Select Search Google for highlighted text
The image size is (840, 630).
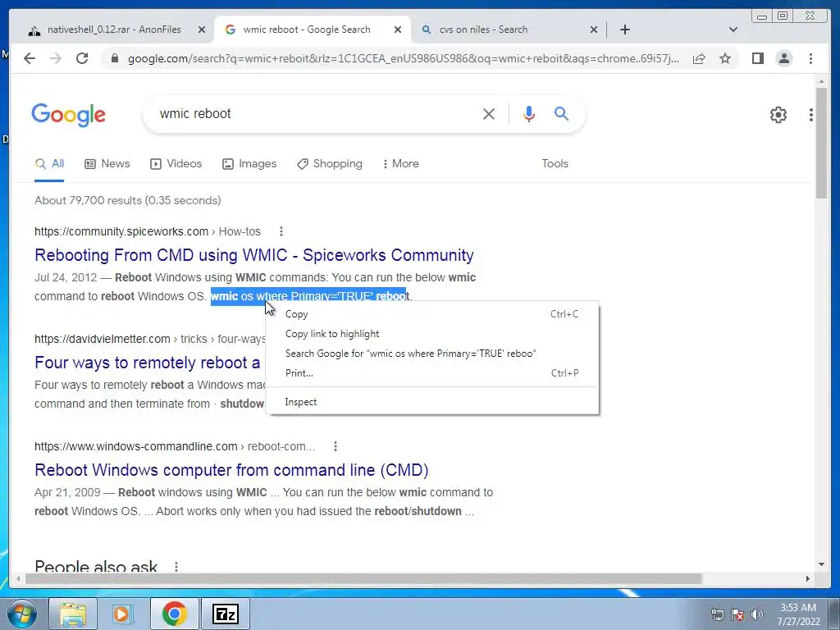pos(431,354)
